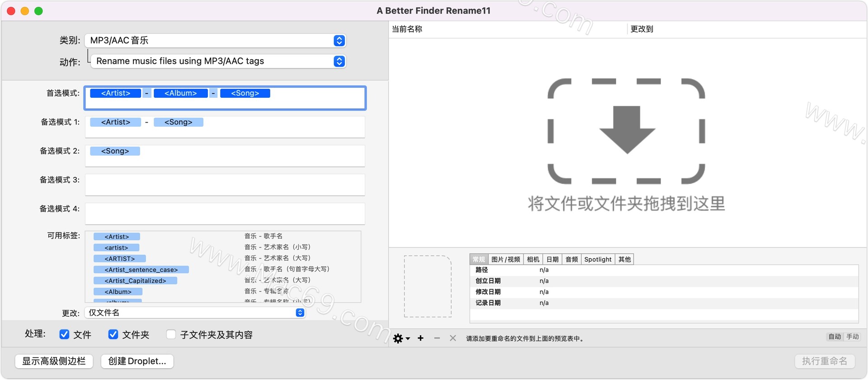Open the gear settings menu in the preview toolbar
The height and width of the screenshot is (380, 868).
[401, 338]
